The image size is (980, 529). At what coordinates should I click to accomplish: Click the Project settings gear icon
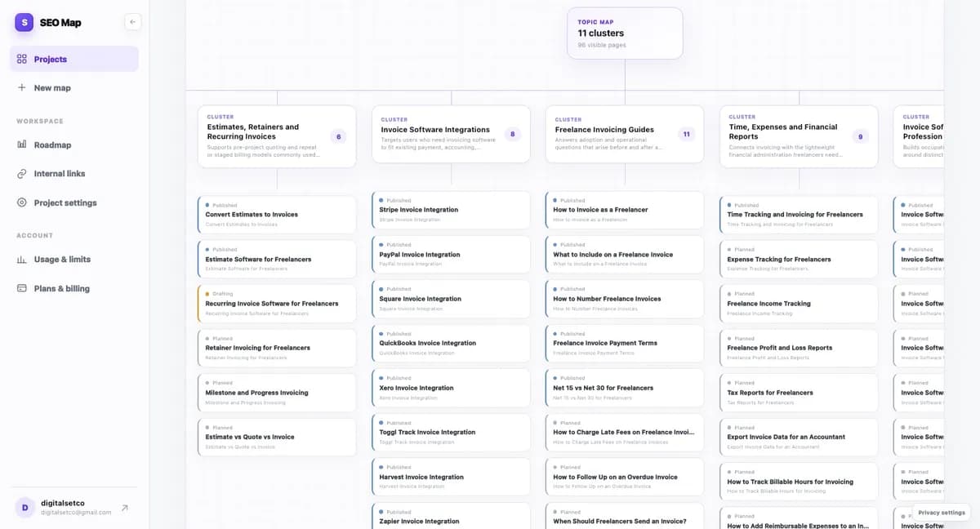(x=22, y=202)
